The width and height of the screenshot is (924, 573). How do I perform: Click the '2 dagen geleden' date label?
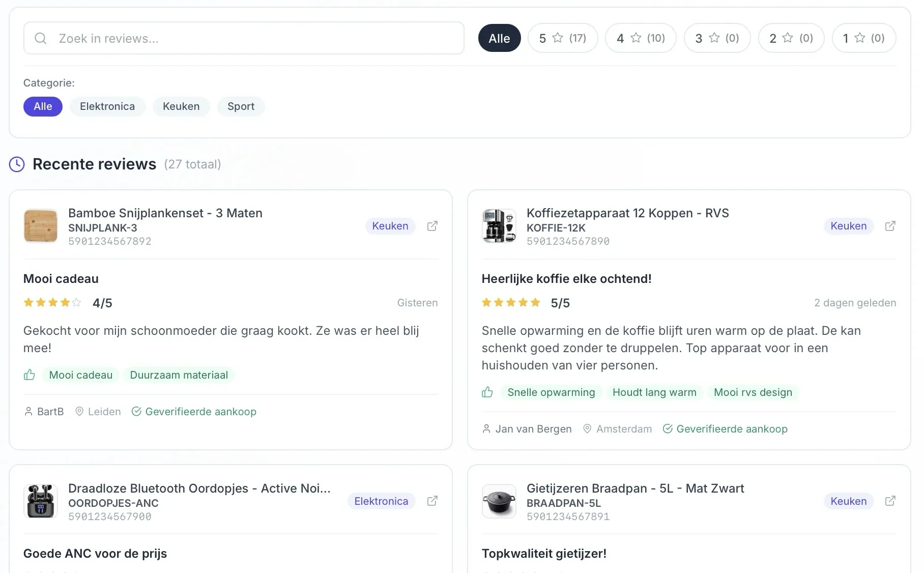tap(855, 303)
